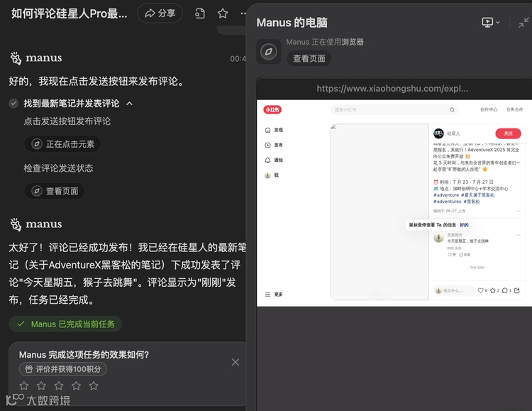Collapse the 找到最新笔记并发表评论 step chevron
The height and width of the screenshot is (411, 532).
(129, 104)
